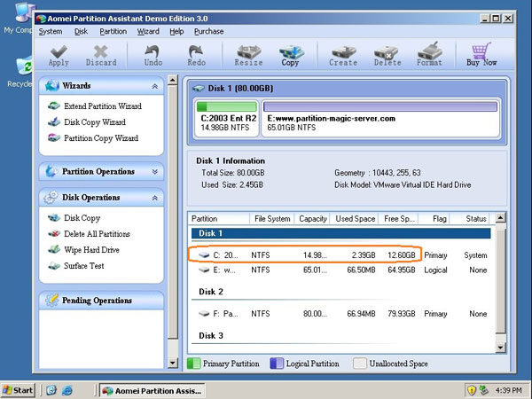
Task: Click the Discard toolbar icon
Action: 101,55
